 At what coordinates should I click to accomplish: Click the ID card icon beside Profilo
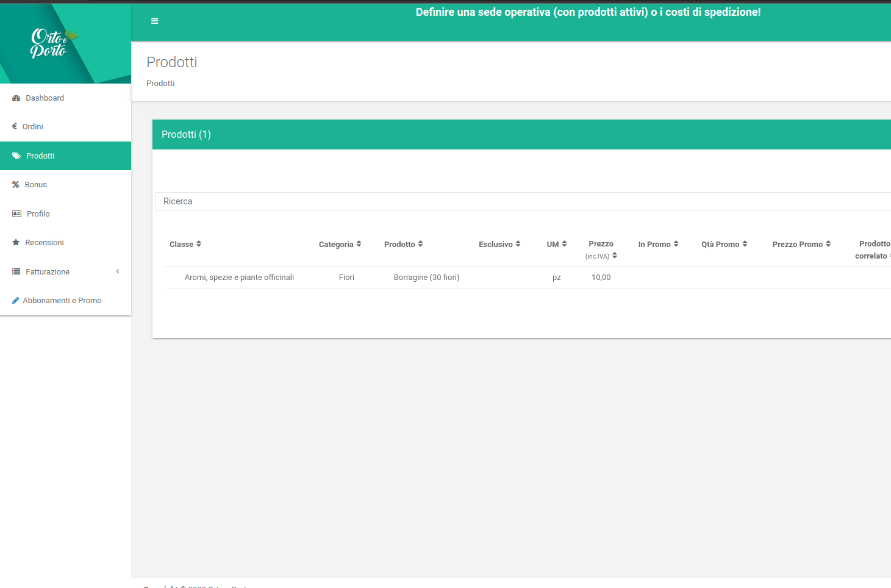coord(17,214)
